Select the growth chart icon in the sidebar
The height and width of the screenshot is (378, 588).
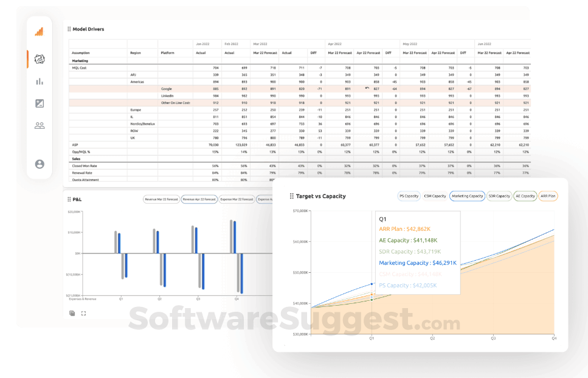(x=39, y=32)
